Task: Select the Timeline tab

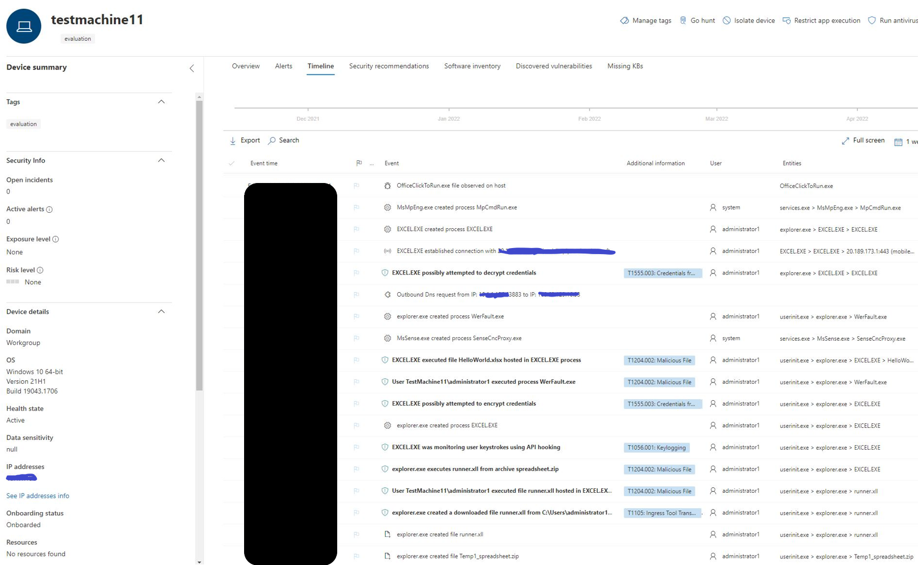Action: tap(321, 66)
